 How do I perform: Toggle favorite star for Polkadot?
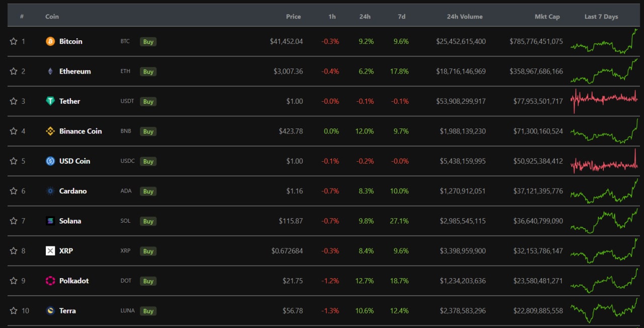14,281
